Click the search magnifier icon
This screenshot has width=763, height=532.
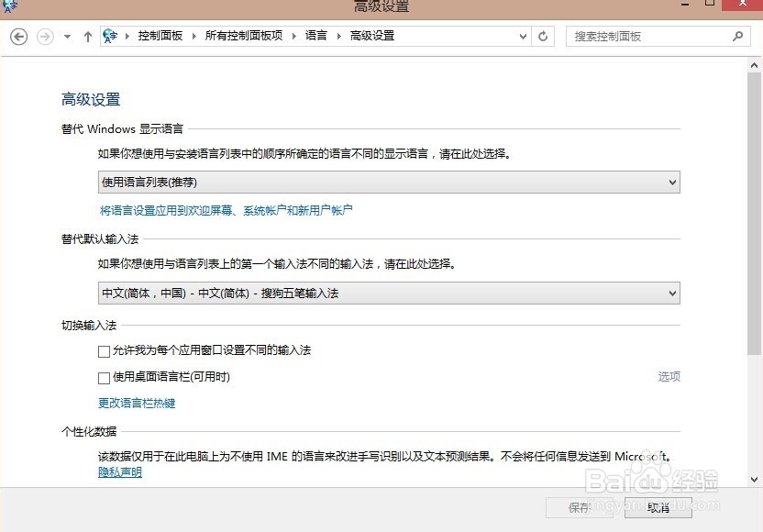point(736,36)
